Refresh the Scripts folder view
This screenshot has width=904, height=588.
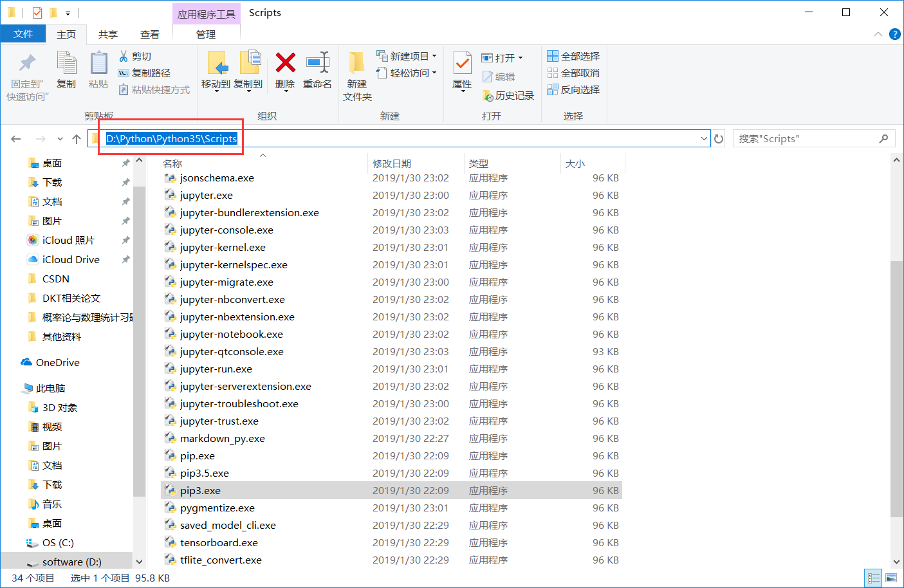[719, 139]
